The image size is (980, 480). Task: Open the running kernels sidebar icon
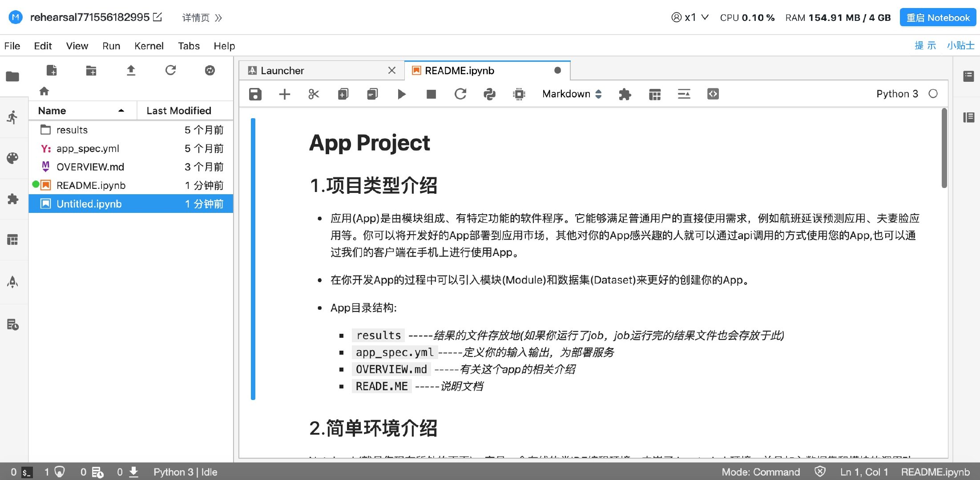coord(12,117)
